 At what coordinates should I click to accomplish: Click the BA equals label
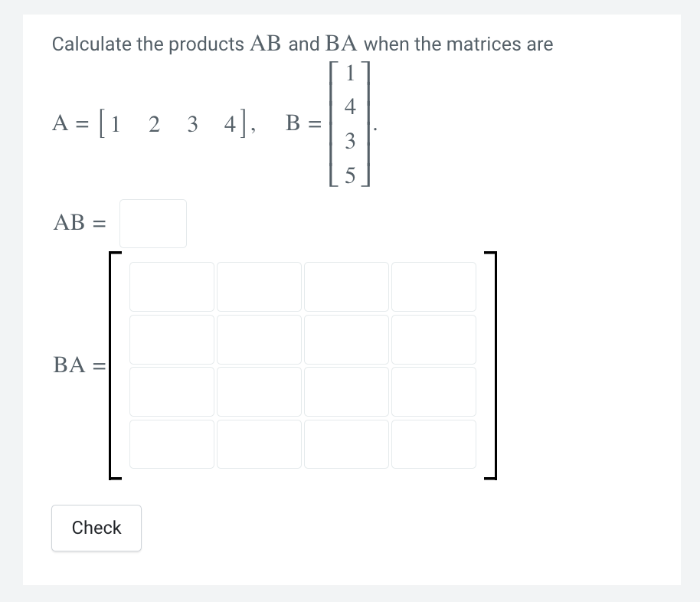[x=78, y=365]
